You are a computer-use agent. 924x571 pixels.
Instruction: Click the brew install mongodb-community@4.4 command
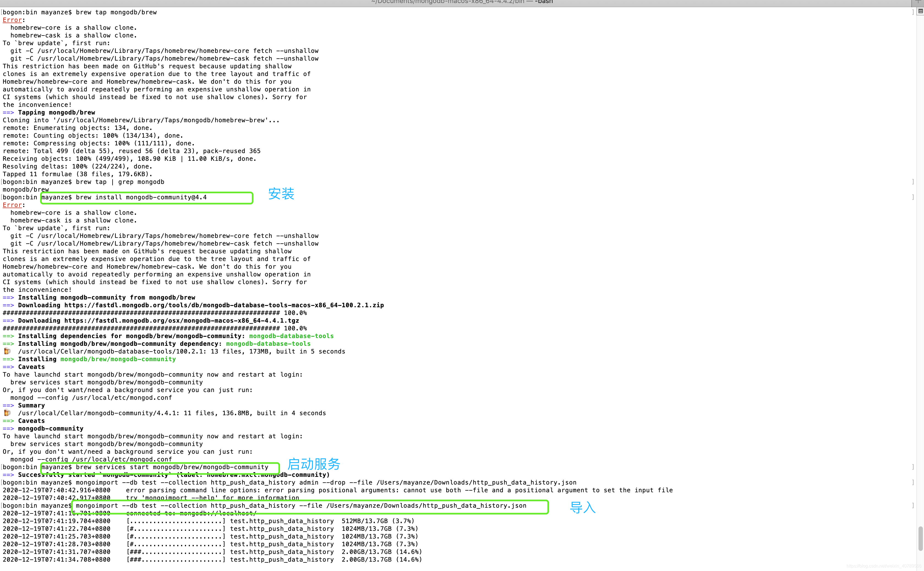point(141,197)
